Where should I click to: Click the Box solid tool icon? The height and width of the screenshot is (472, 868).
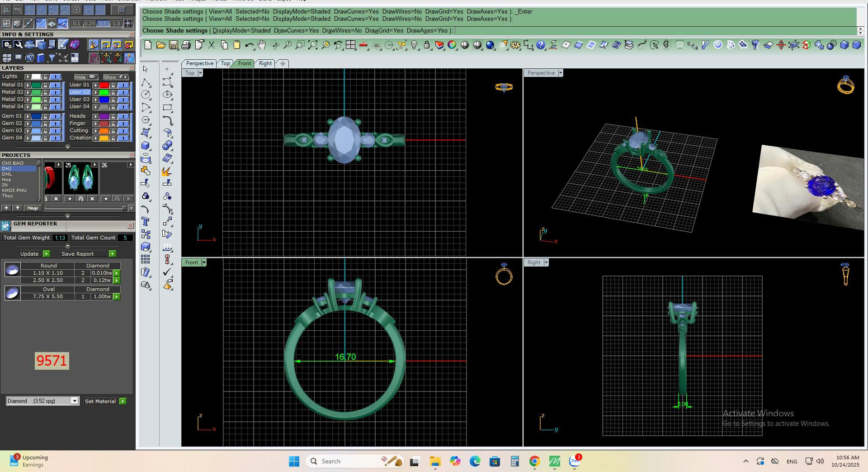(145, 146)
